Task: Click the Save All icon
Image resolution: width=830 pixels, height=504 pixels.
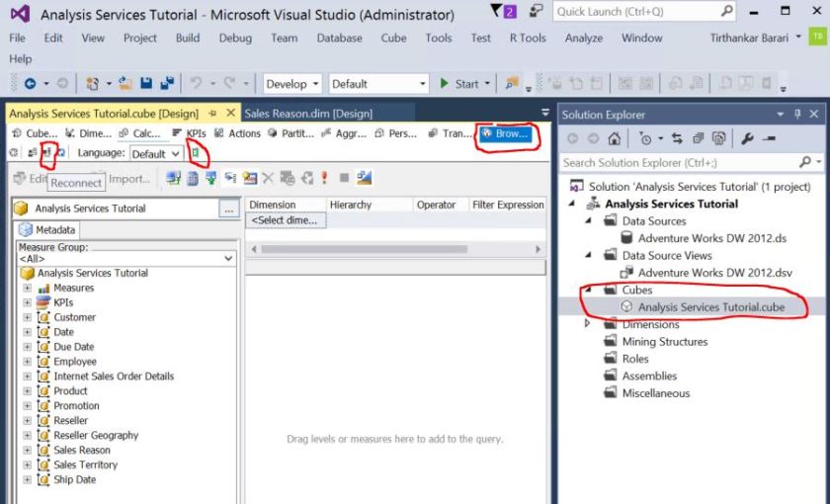Action: coord(167,83)
